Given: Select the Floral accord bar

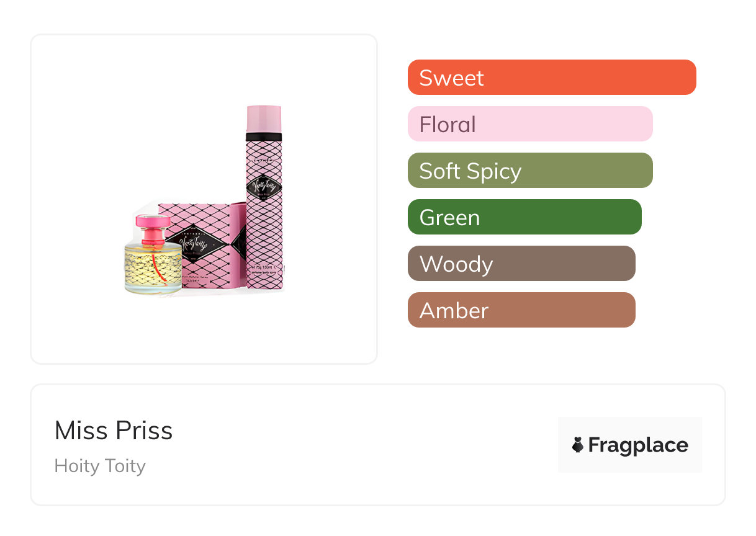Looking at the screenshot, I should [x=530, y=124].
